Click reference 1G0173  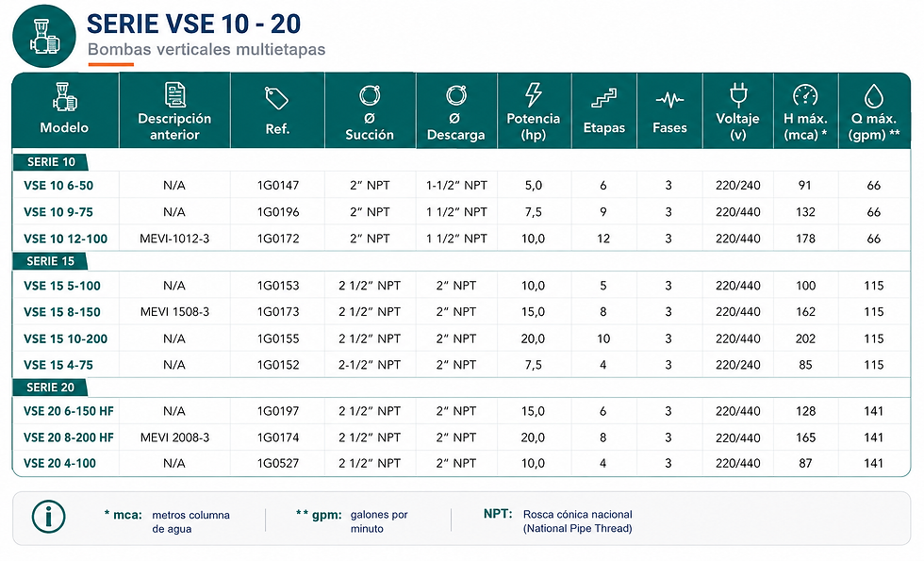pos(278,312)
